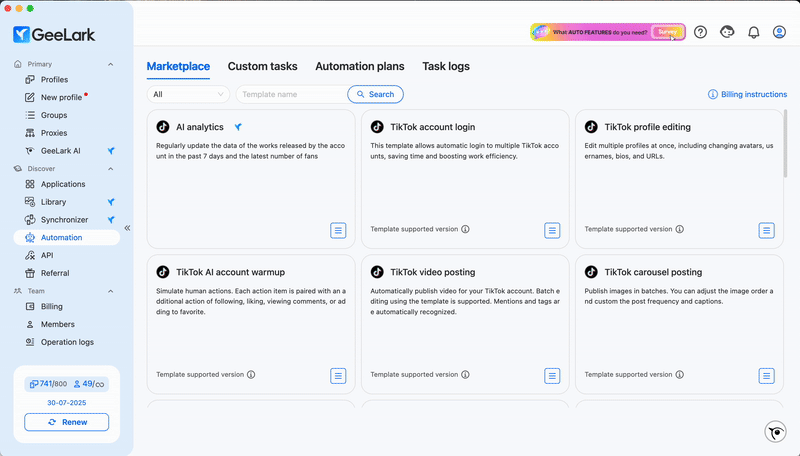Open the All category filter dropdown
This screenshot has width=800, height=456.
click(188, 94)
